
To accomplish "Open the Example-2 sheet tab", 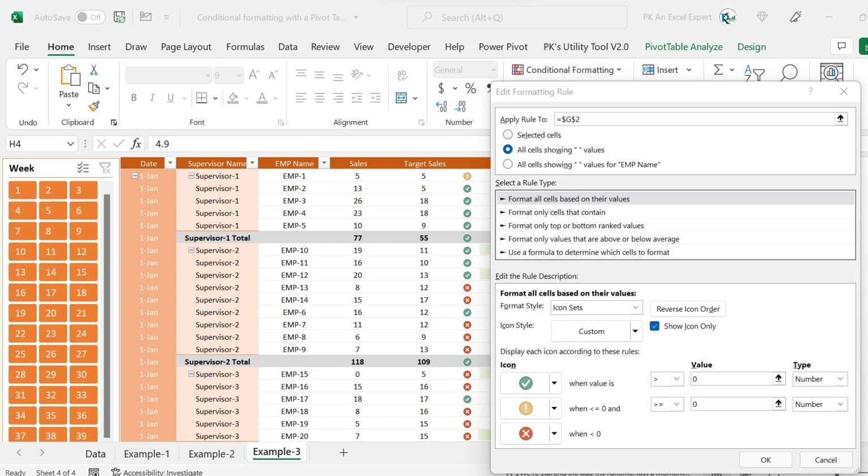I will 211,453.
